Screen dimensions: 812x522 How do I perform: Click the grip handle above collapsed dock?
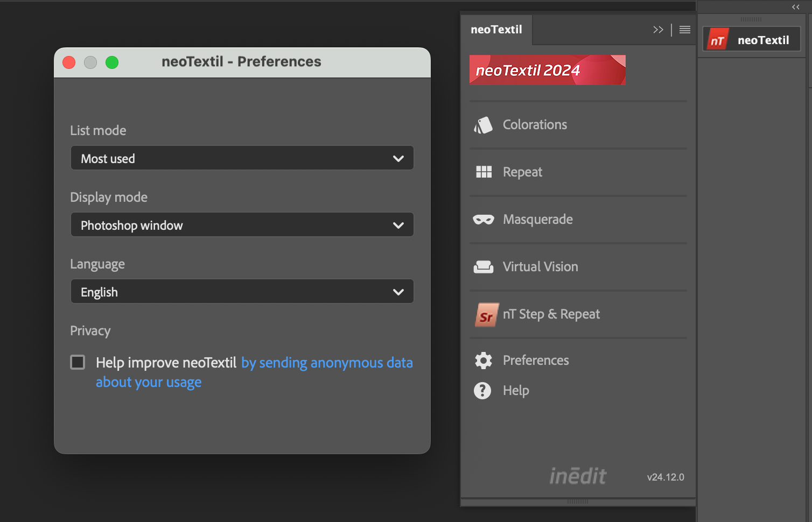pos(751,19)
